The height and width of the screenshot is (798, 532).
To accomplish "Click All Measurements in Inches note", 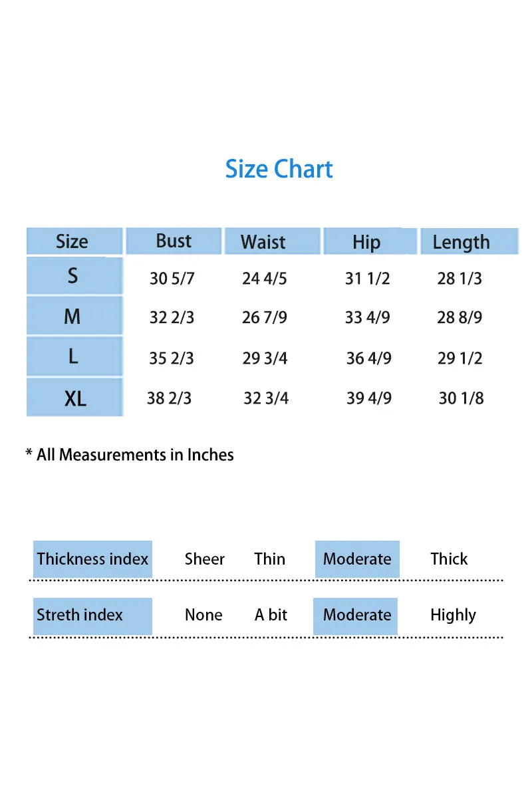I will 130,456.
